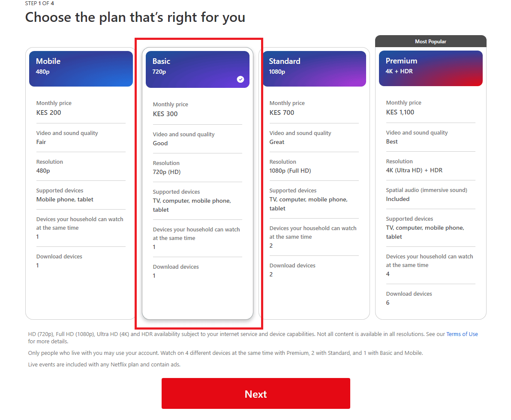The image size is (511, 420).
Task: Click 4K (Ultra HD) + HDR resolution text
Action: click(x=414, y=171)
